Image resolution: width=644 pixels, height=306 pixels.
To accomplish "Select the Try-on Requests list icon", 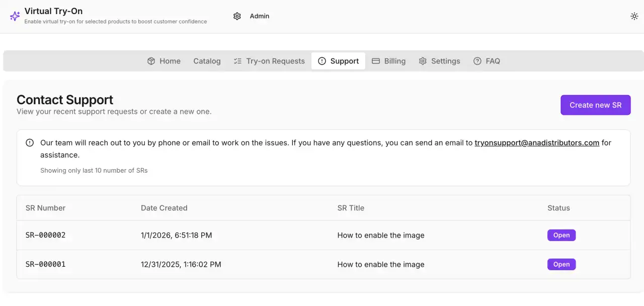I will (237, 60).
